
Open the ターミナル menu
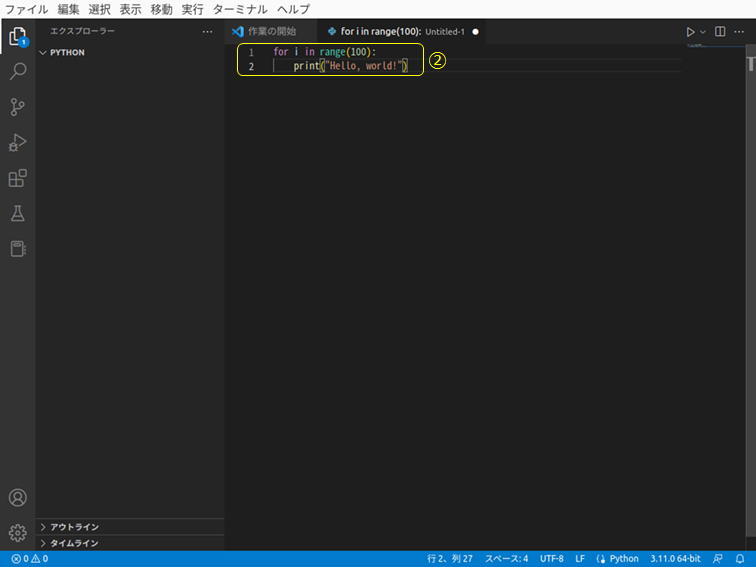[x=240, y=9]
